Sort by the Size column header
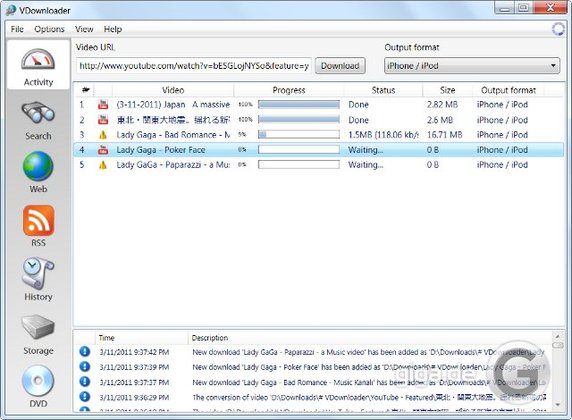572x420 pixels. pyautogui.click(x=447, y=90)
